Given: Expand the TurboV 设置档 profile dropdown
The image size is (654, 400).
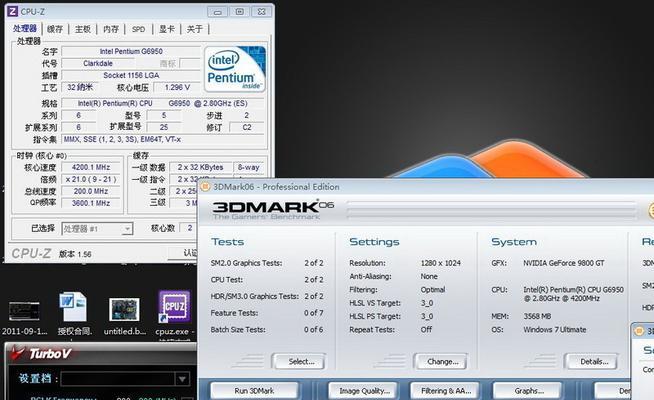Looking at the screenshot, I should (x=182, y=379).
